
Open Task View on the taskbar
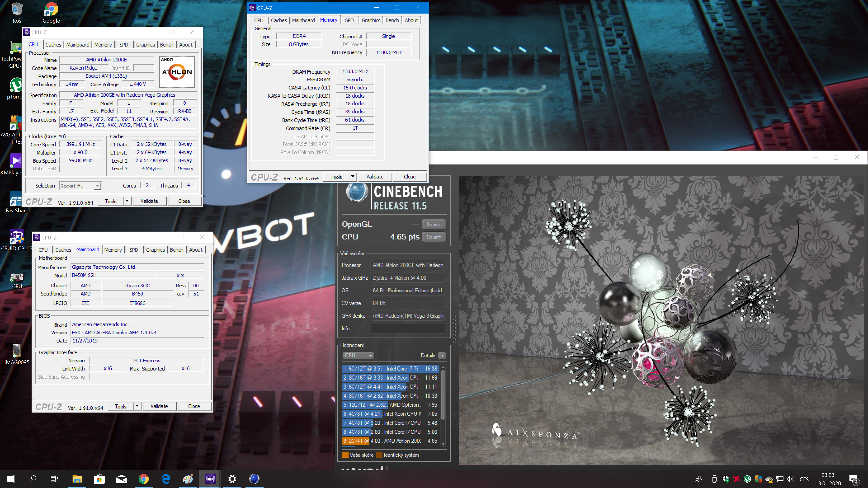click(54, 479)
